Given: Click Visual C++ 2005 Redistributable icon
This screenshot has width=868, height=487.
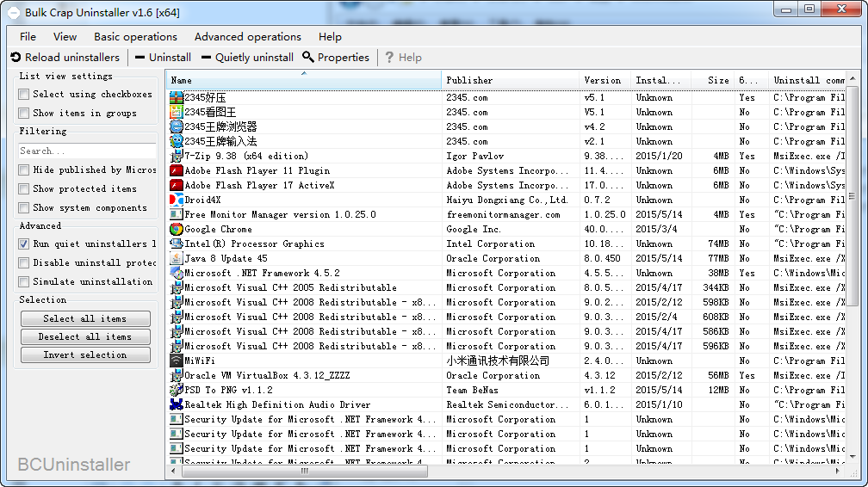Looking at the screenshot, I should [x=176, y=287].
